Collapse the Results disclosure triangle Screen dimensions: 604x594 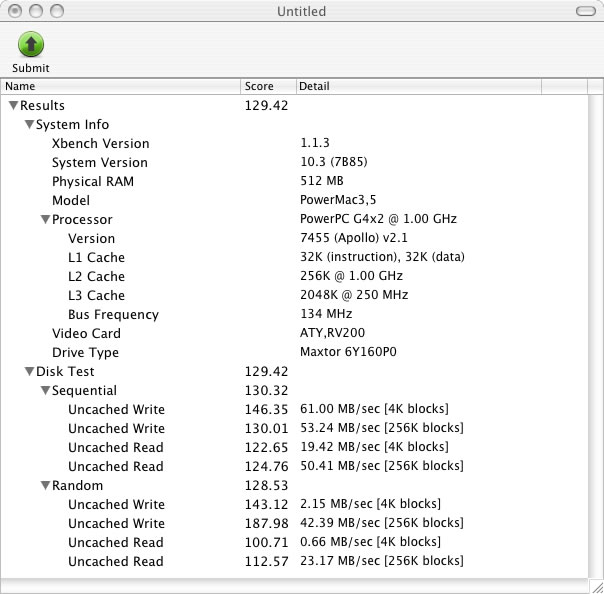click(x=13, y=105)
